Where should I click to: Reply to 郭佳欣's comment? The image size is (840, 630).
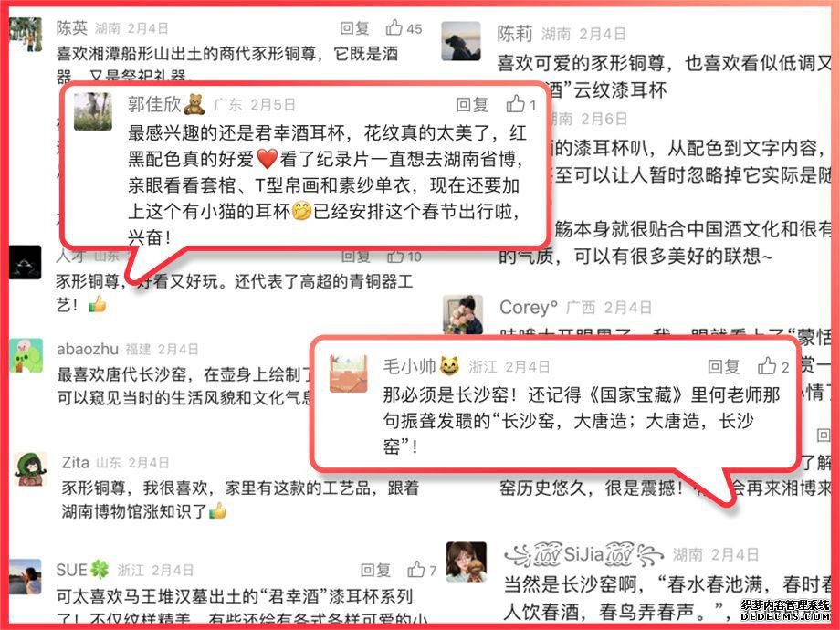point(472,104)
